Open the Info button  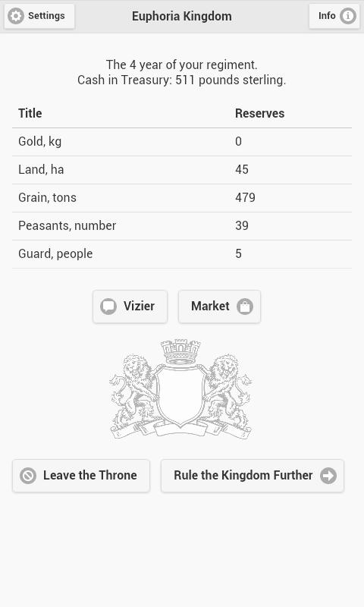click(x=334, y=16)
